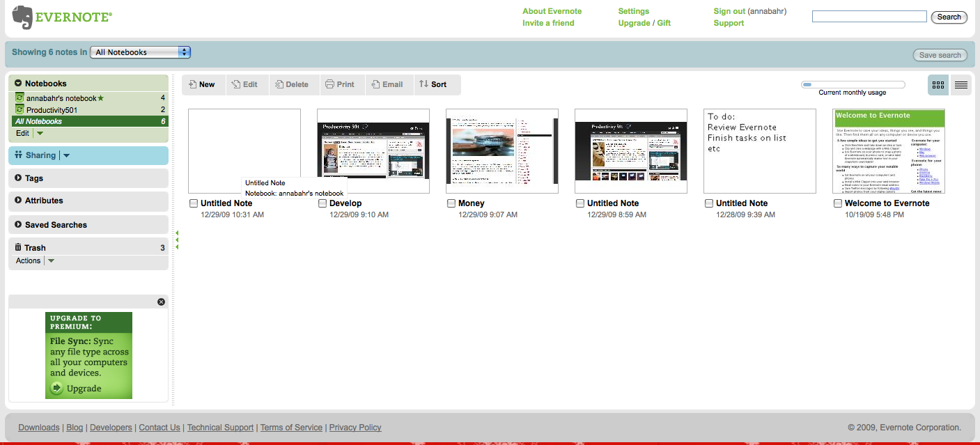Screen dimensions: 980x445
Task: Open the Developers footer link
Action: coord(111,428)
